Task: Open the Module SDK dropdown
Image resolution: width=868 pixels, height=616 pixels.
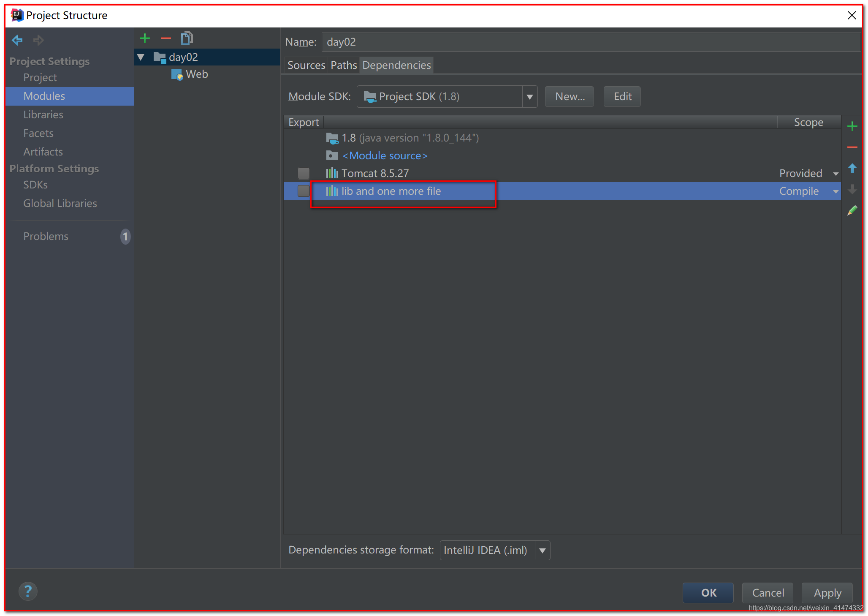Action: point(530,96)
